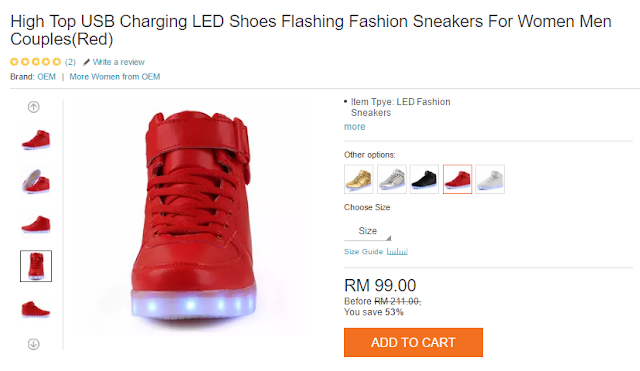Open the Size dropdown

pyautogui.click(x=368, y=231)
